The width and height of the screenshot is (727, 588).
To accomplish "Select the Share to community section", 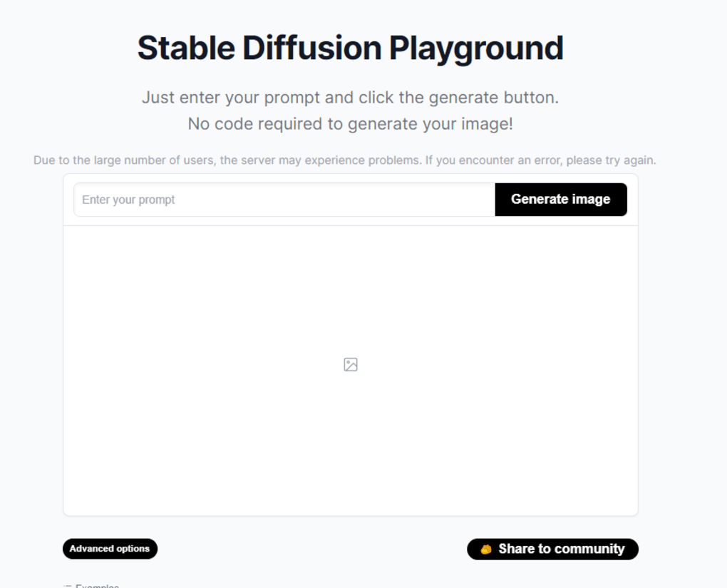I will (552, 549).
